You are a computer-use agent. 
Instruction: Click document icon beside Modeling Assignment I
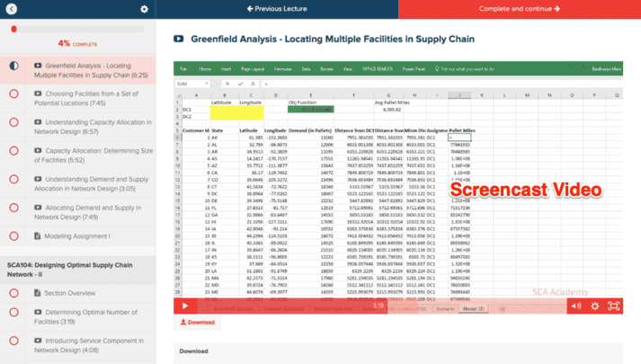tap(37, 235)
